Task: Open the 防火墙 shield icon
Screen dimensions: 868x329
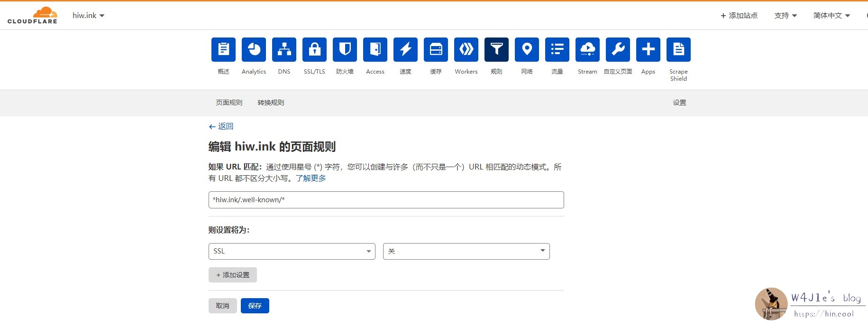Action: point(345,50)
